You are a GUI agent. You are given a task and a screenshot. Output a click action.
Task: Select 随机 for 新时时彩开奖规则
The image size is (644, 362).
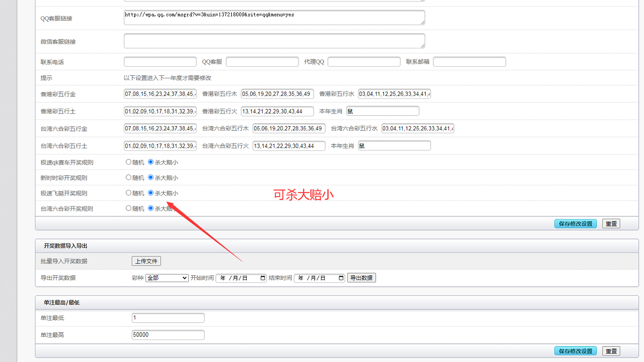(129, 177)
